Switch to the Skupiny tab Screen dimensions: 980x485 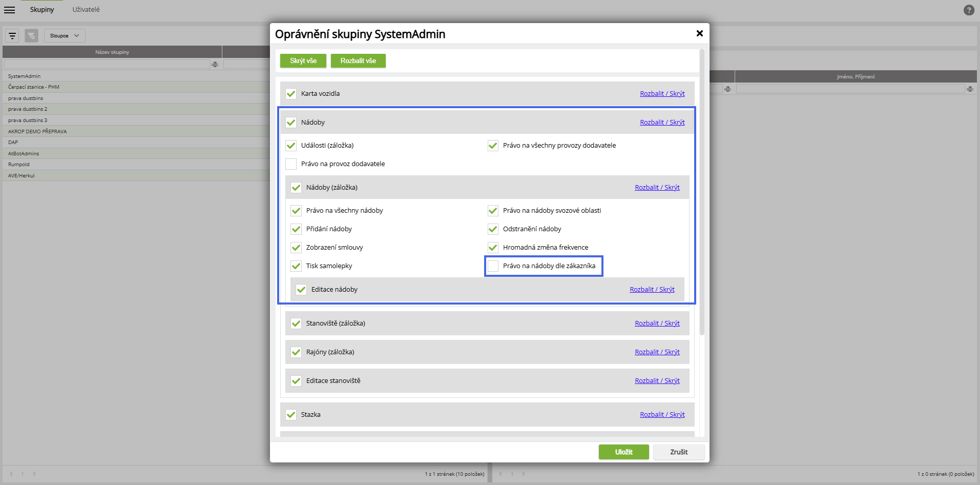click(x=42, y=10)
